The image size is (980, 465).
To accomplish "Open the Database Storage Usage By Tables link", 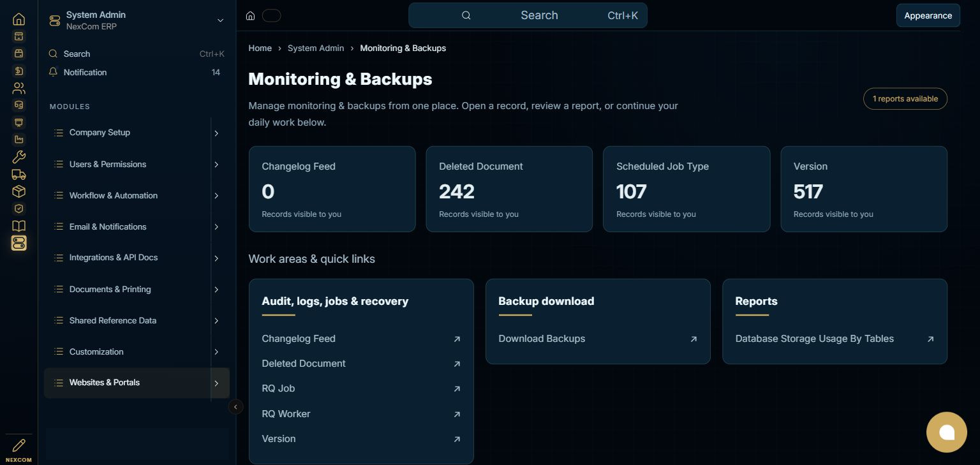I will click(x=814, y=339).
